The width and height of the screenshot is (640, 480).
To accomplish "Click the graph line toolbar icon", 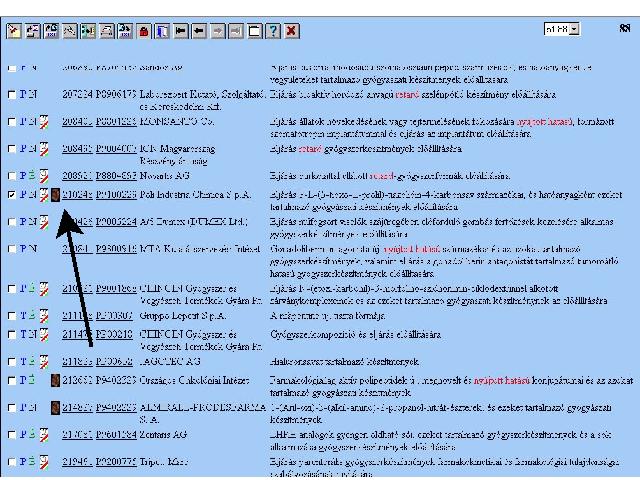I will click(x=69, y=31).
